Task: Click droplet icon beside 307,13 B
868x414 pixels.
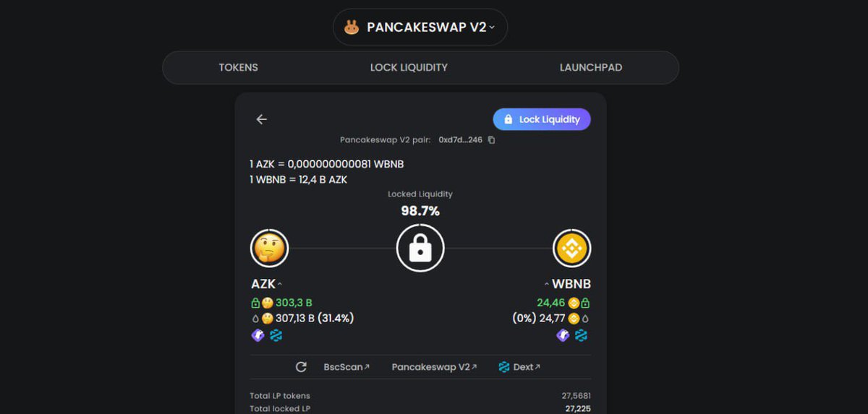Action: 255,318
